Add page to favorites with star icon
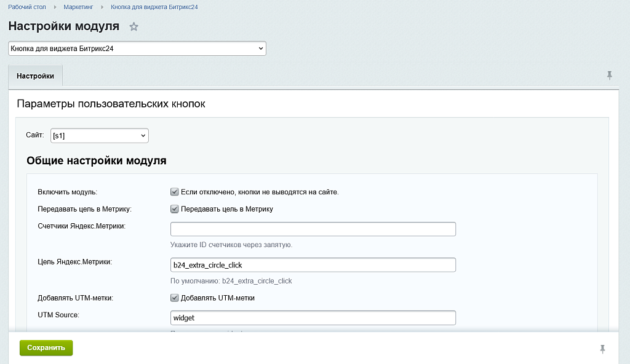This screenshot has width=630, height=364. coord(134,27)
